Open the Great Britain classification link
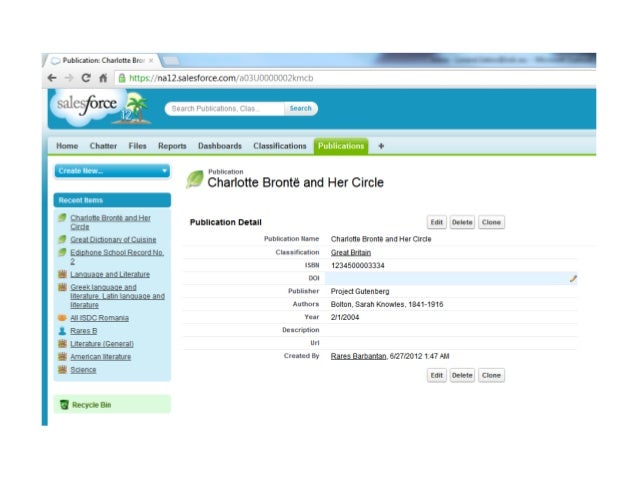Image resolution: width=638 pixels, height=479 pixels. click(351, 252)
